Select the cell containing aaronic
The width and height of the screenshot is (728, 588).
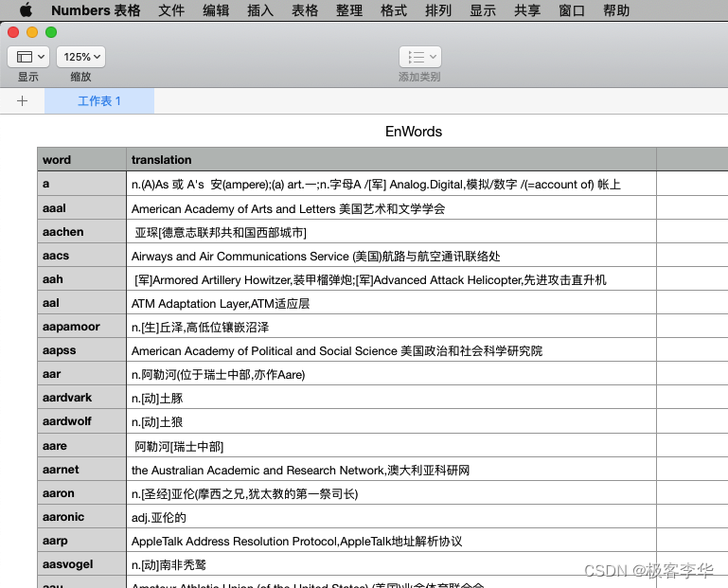click(81, 516)
